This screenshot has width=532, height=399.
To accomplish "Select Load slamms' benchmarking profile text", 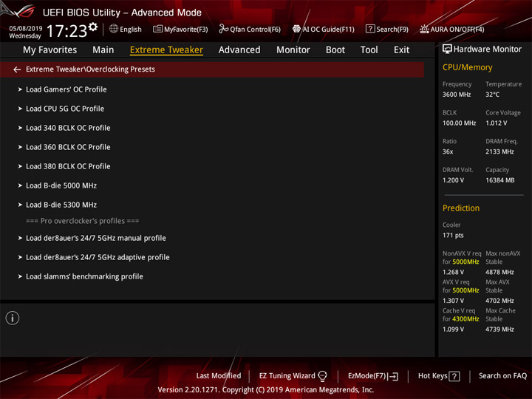I will (x=84, y=276).
